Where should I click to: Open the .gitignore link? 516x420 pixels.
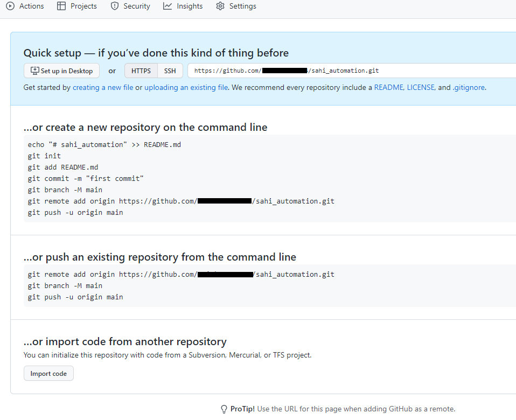(469, 87)
